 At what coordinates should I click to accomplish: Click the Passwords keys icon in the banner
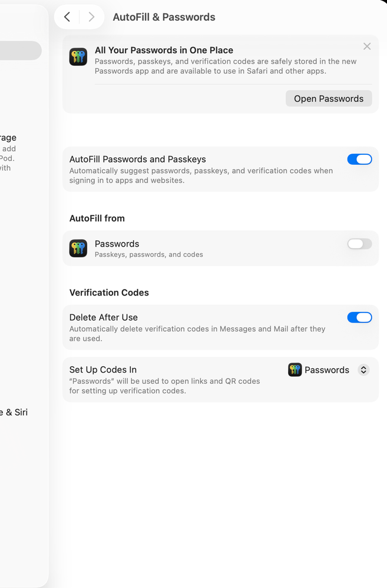point(78,57)
